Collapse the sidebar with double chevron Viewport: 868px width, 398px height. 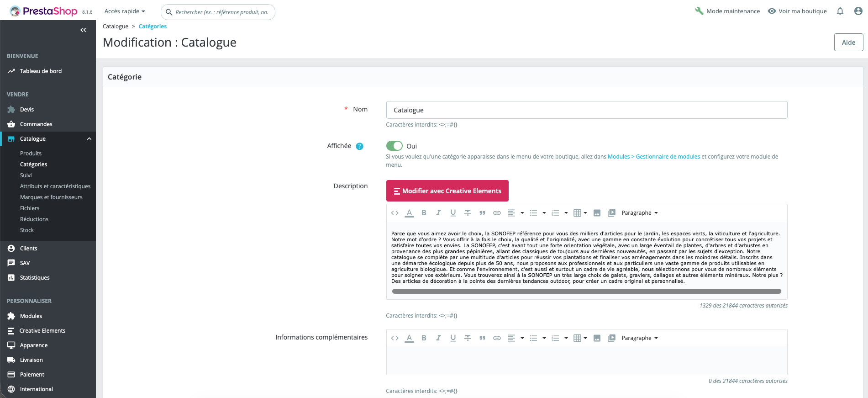[83, 30]
